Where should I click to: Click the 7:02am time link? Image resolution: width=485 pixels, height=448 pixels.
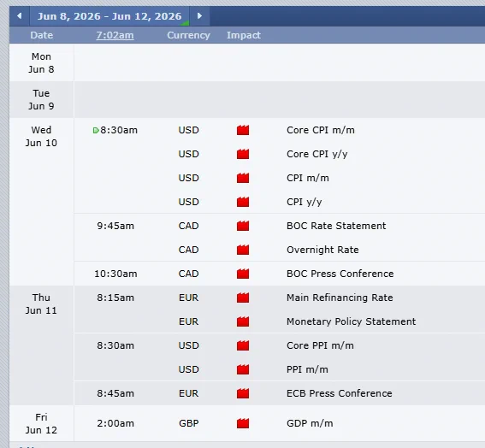pyautogui.click(x=115, y=35)
